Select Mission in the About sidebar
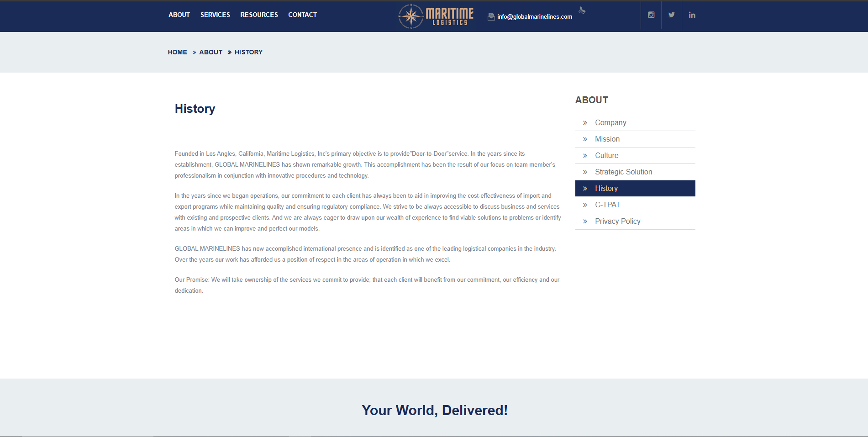This screenshot has height=437, width=868. click(607, 139)
